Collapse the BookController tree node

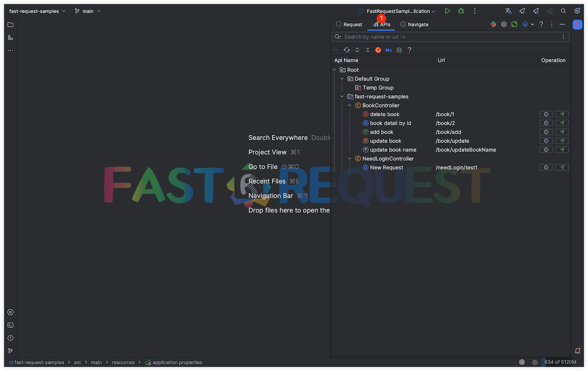(x=350, y=106)
